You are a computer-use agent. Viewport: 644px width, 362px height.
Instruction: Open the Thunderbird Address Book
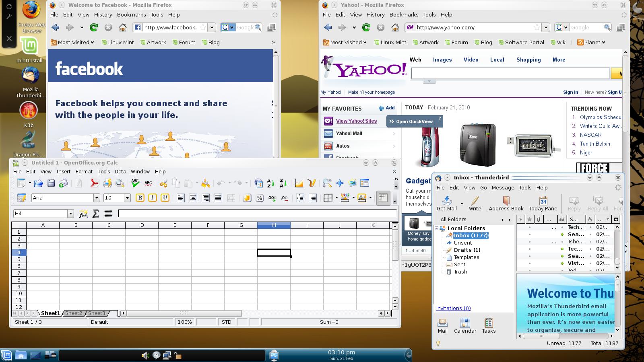(x=506, y=204)
